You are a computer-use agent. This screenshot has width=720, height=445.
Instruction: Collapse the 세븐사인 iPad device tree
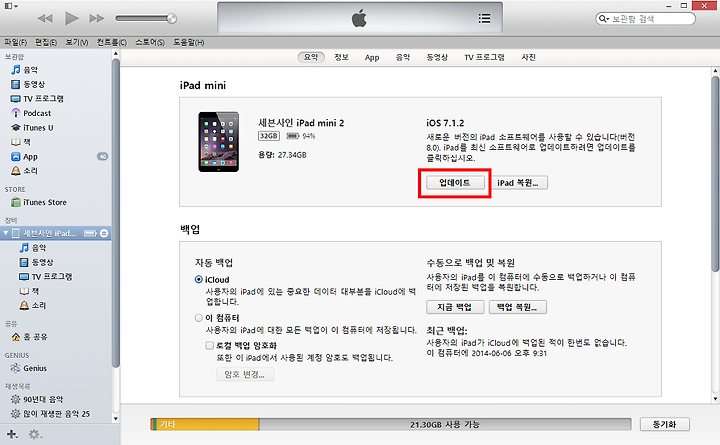(x=6, y=233)
